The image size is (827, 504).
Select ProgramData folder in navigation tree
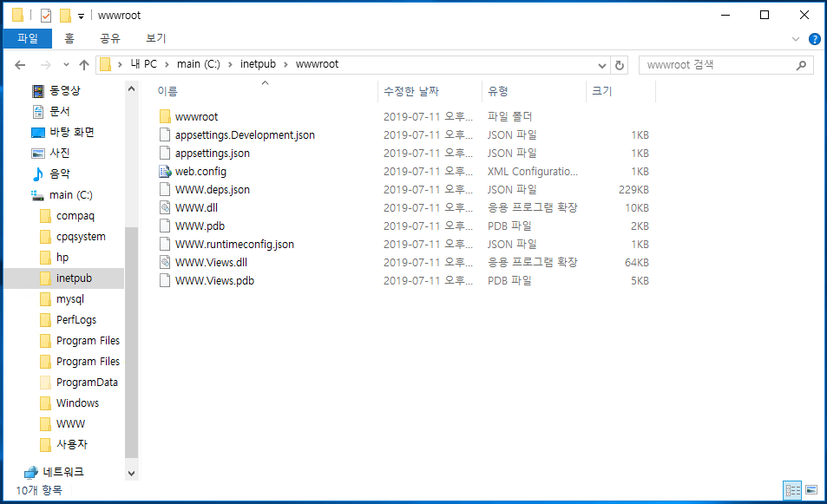click(x=87, y=383)
